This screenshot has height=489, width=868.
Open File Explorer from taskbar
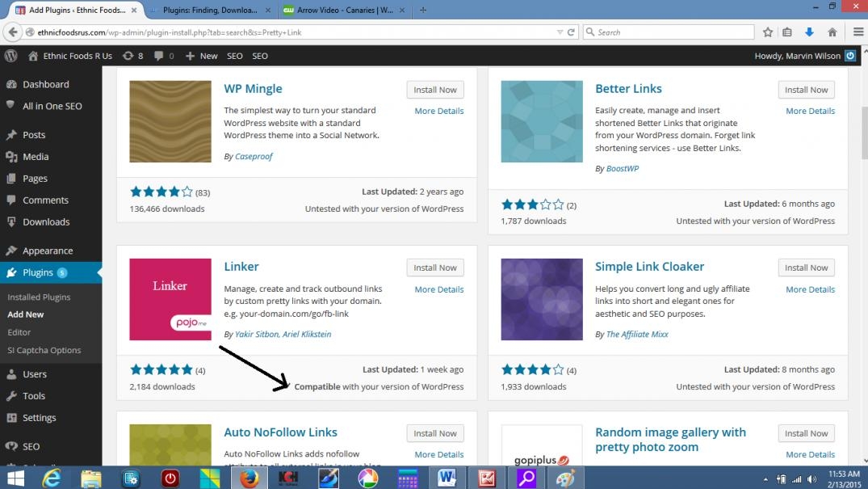[90, 478]
